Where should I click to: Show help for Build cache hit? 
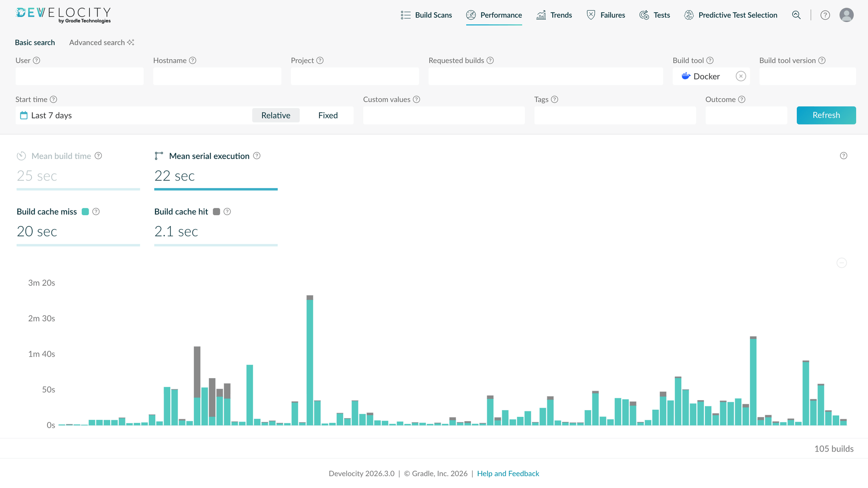tap(227, 212)
